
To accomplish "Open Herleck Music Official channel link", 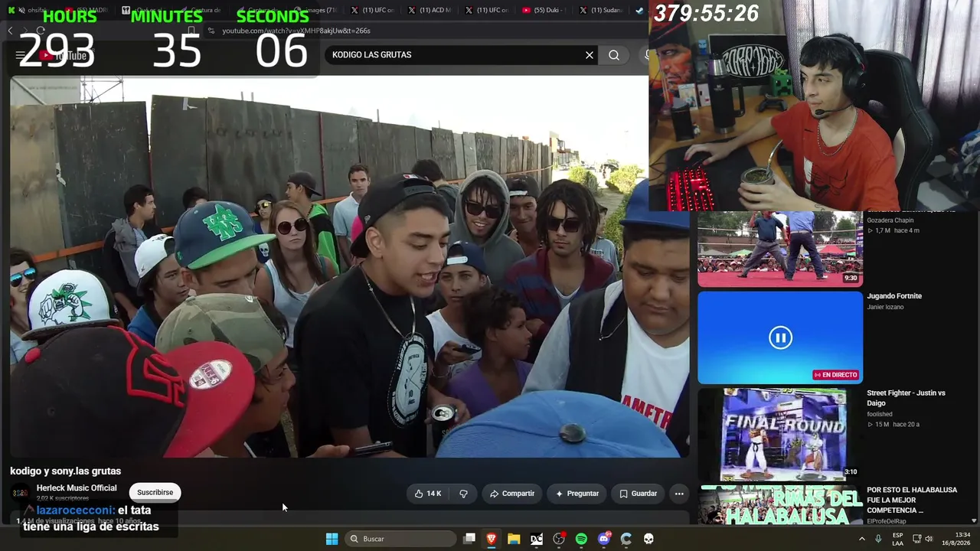I will [x=77, y=488].
